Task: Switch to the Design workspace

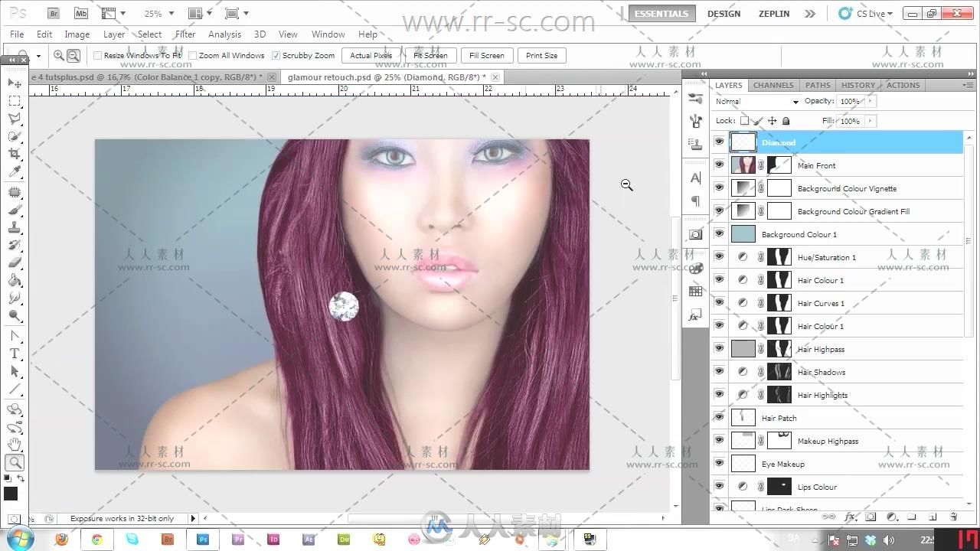Action: (x=724, y=13)
